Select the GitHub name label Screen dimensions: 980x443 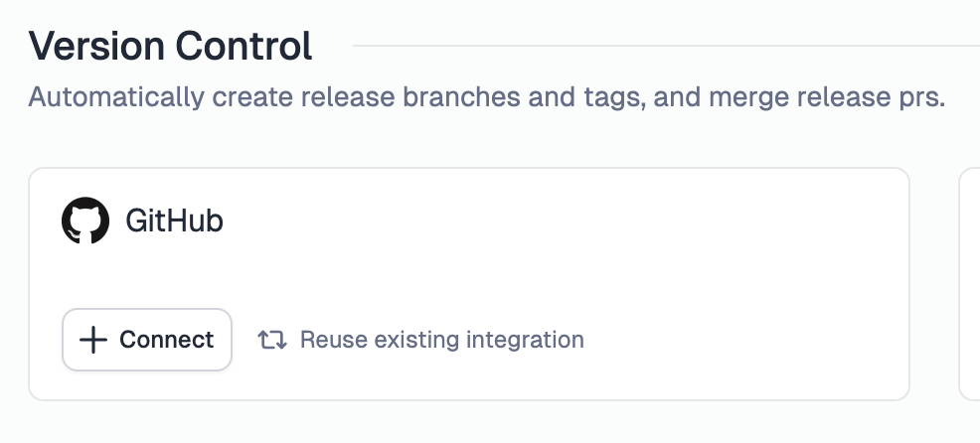174,221
